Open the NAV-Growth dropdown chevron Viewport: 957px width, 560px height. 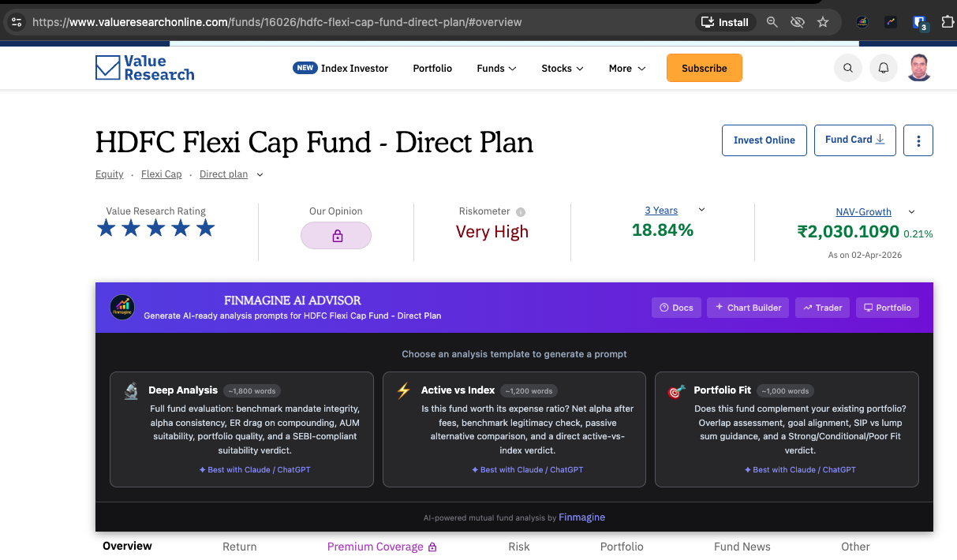(911, 212)
